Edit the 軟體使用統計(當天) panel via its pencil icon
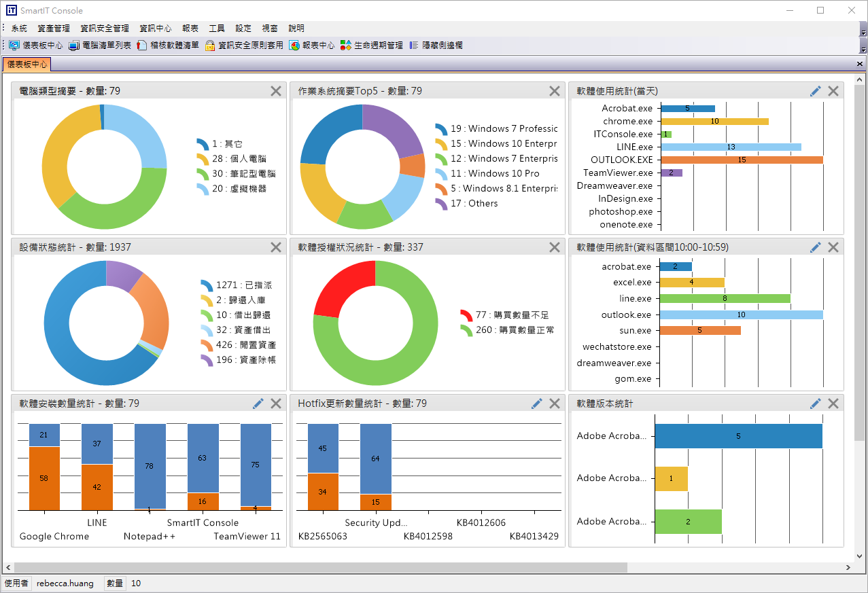This screenshot has width=868, height=593. coord(815,90)
